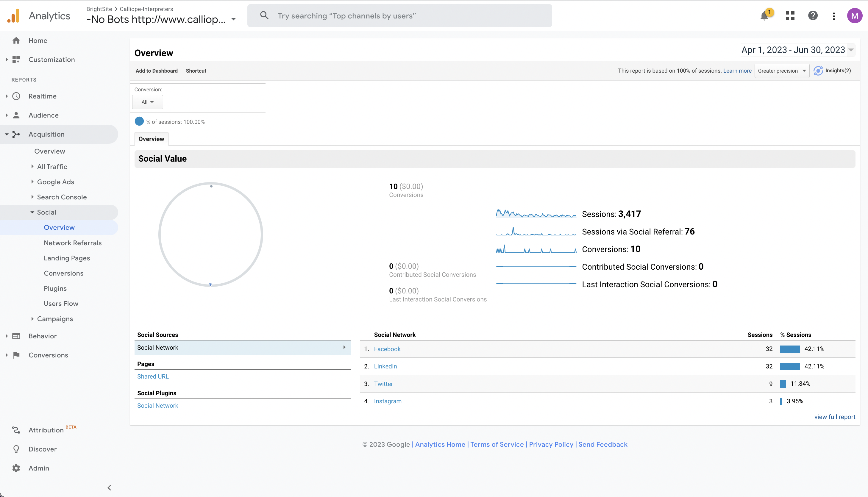Open the Greater precision dropdown
Image resolution: width=868 pixels, height=497 pixels.
pyautogui.click(x=782, y=71)
